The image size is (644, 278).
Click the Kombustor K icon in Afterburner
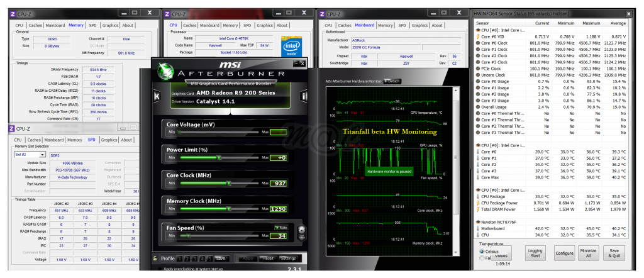[157, 96]
